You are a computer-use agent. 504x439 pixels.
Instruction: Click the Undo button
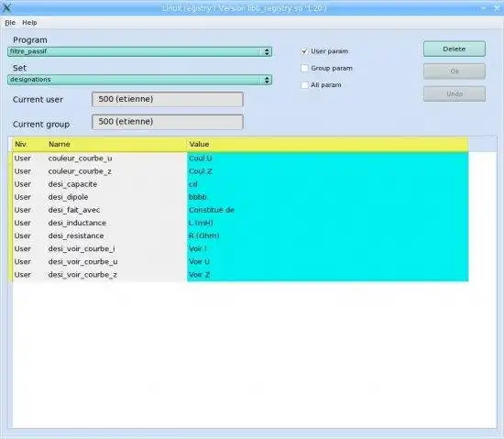click(455, 93)
